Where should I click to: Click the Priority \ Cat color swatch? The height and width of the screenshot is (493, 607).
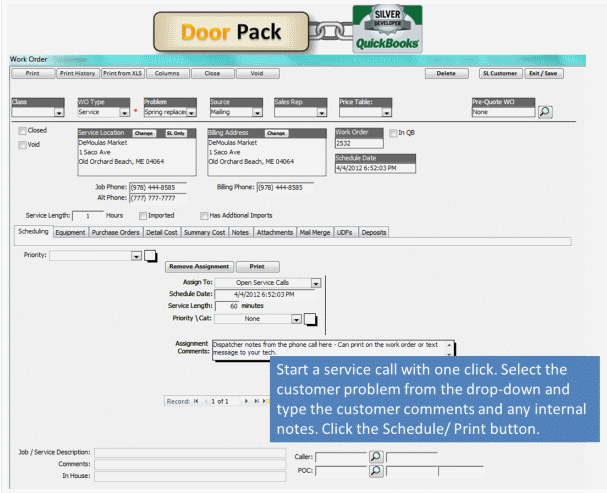pyautogui.click(x=310, y=320)
